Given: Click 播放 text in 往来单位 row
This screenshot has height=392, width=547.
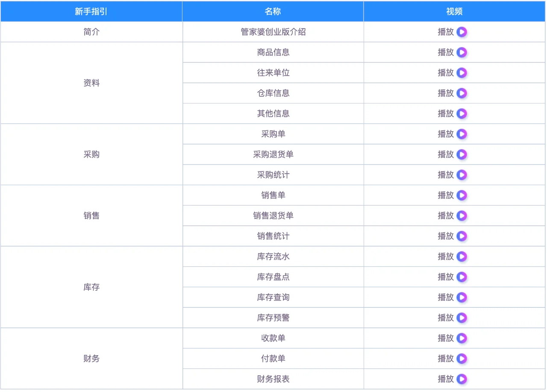Looking at the screenshot, I should click(x=446, y=73).
